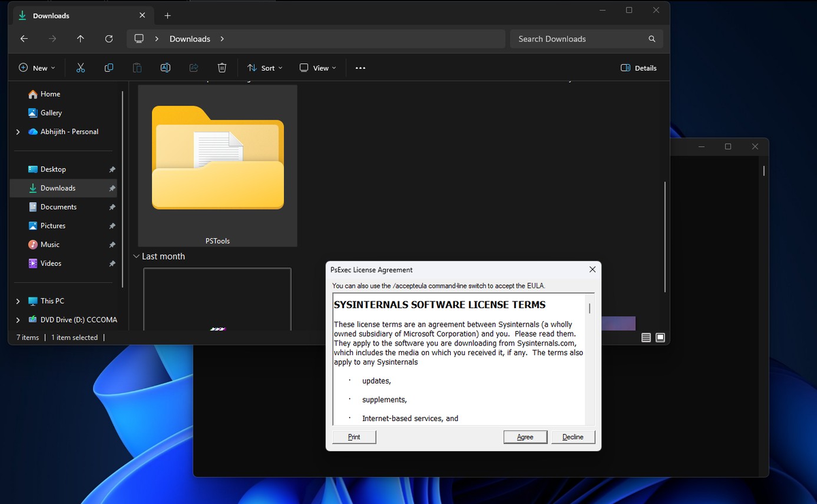Image resolution: width=817 pixels, height=504 pixels.
Task: Click the license text scrollbar thumb
Action: coord(590,308)
